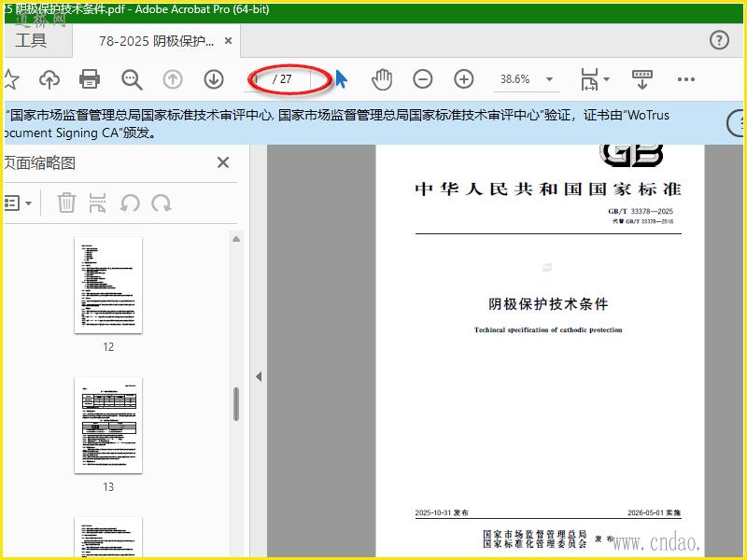747x560 pixels.
Task: Select the 78-2025 阴极保护 document tab
Action: (156, 41)
